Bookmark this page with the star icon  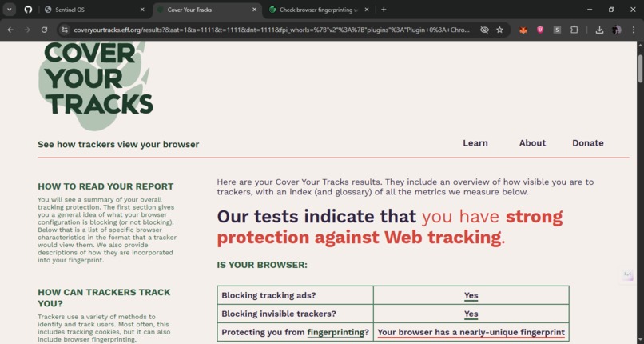point(499,30)
